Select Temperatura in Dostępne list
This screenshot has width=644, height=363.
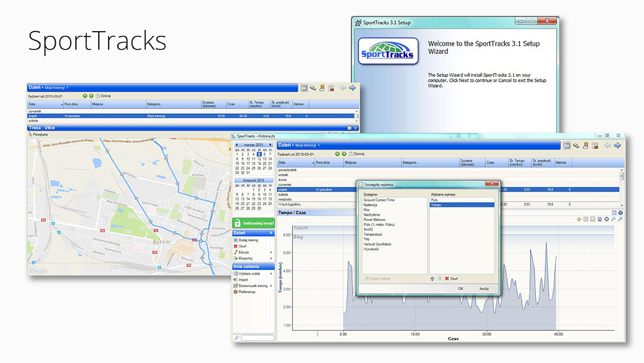click(373, 234)
